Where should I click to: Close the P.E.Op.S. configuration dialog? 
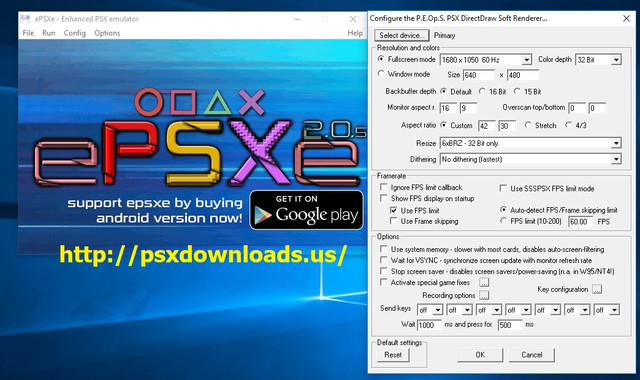pyautogui.click(x=627, y=18)
